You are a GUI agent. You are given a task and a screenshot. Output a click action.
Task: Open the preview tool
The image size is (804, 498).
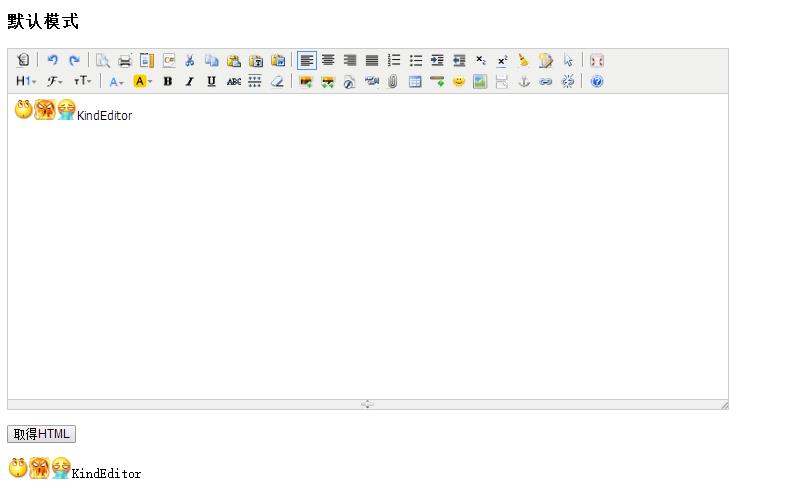[103, 60]
